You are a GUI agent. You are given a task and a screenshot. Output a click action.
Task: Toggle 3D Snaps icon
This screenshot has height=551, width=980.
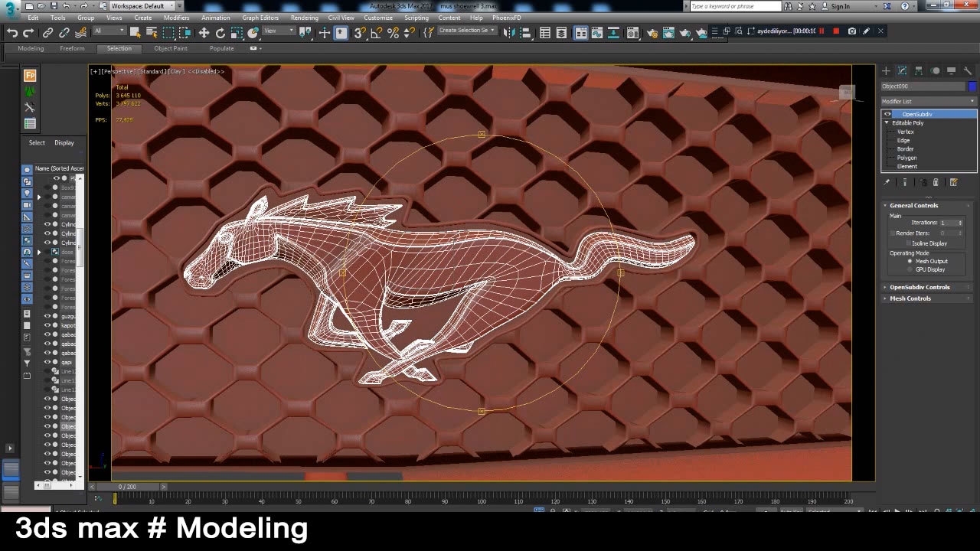pos(359,33)
